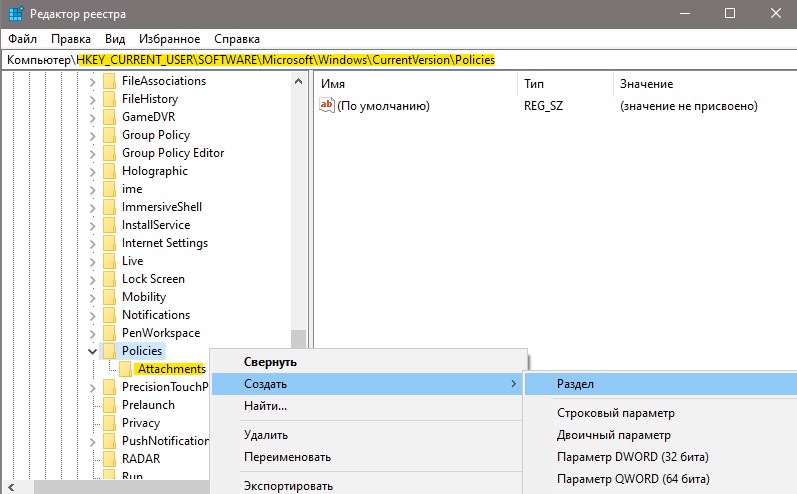Image resolution: width=797 pixels, height=494 pixels.
Task: Click the PushNotifications folder icon
Action: pyautogui.click(x=109, y=441)
